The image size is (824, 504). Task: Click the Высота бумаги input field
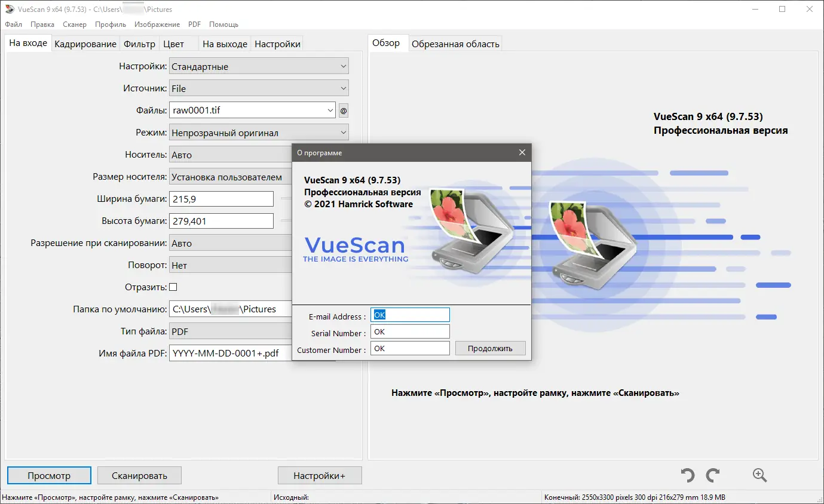221,221
